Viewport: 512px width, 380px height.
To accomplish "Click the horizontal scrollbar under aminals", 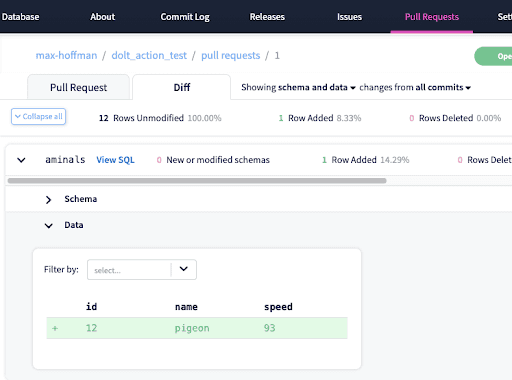I will coord(197,181).
